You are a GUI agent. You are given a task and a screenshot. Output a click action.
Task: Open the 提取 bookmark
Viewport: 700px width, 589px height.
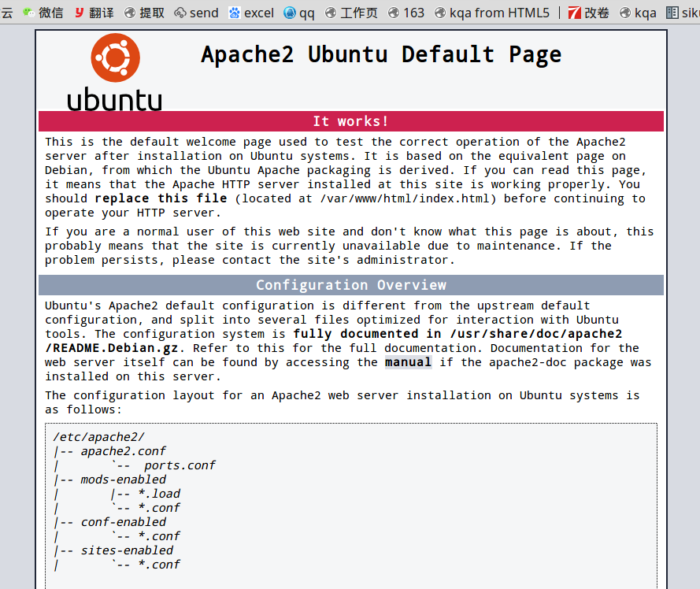pos(145,13)
